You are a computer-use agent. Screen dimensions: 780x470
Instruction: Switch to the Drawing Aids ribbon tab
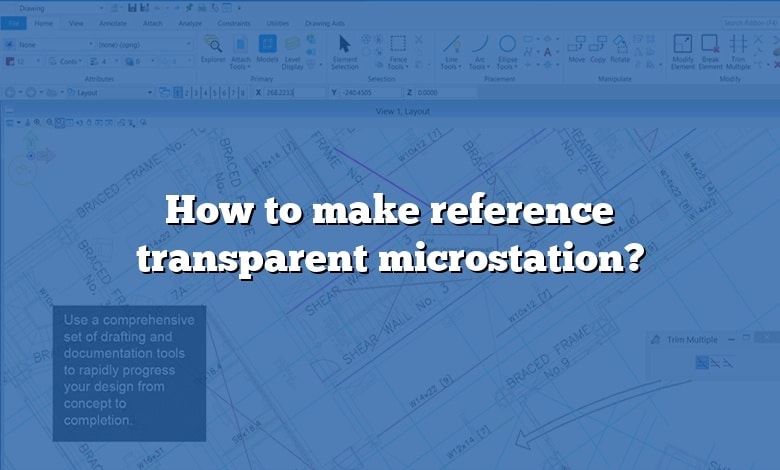click(324, 23)
